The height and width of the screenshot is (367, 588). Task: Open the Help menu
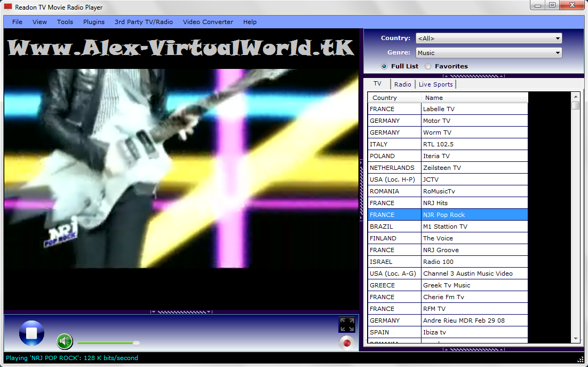250,22
